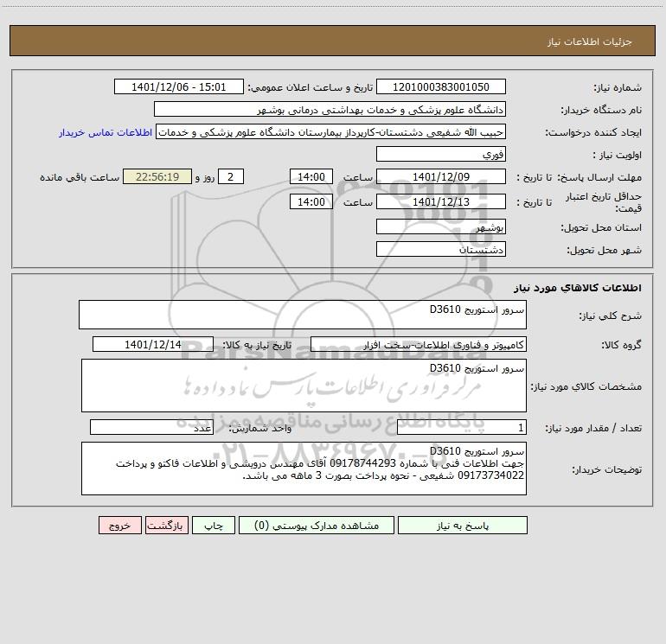
Task: Click the label توضیحات خریدار
Action: point(606,469)
